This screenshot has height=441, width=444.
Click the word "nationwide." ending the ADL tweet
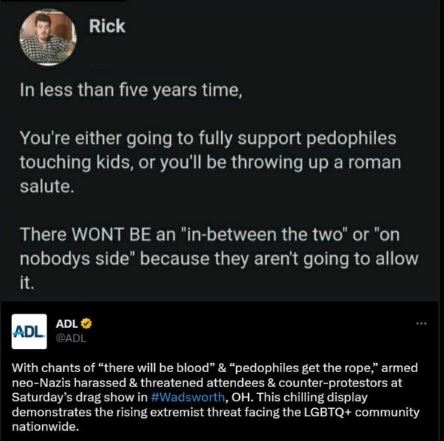[46, 427]
